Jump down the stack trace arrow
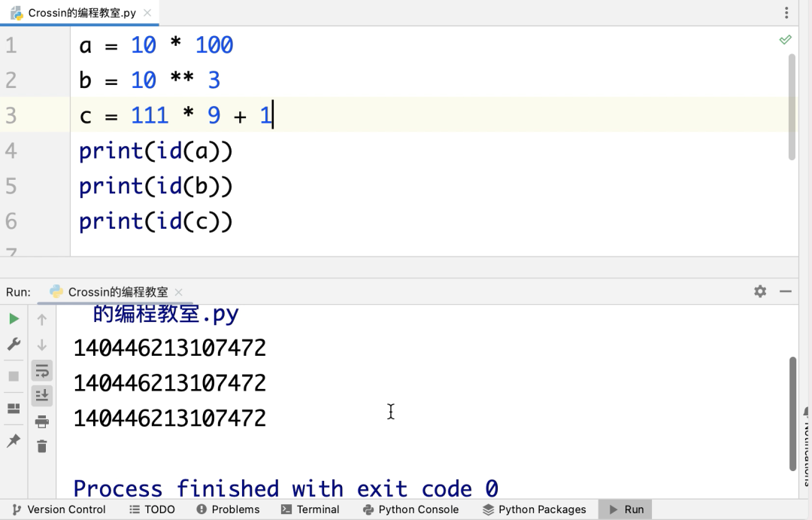Screen dimensions: 812x520 point(42,345)
